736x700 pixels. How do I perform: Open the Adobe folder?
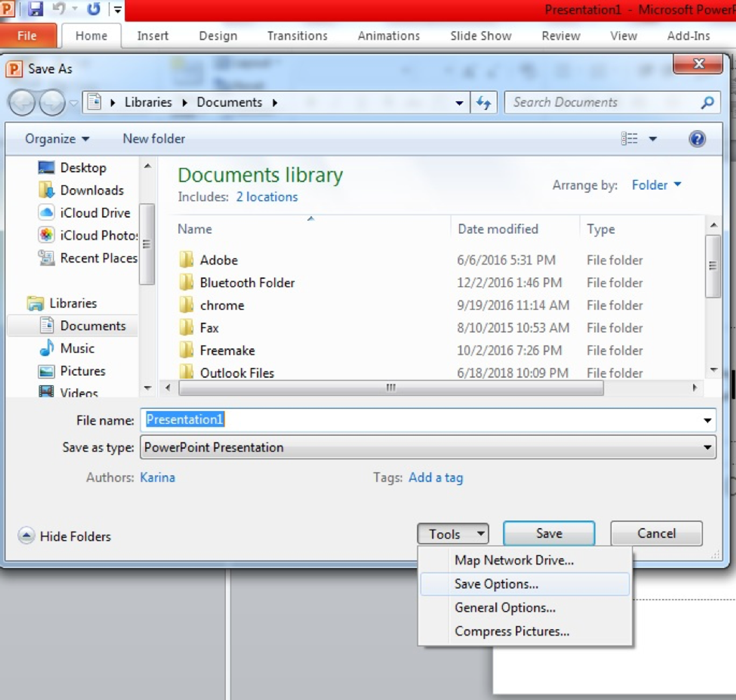tap(218, 260)
